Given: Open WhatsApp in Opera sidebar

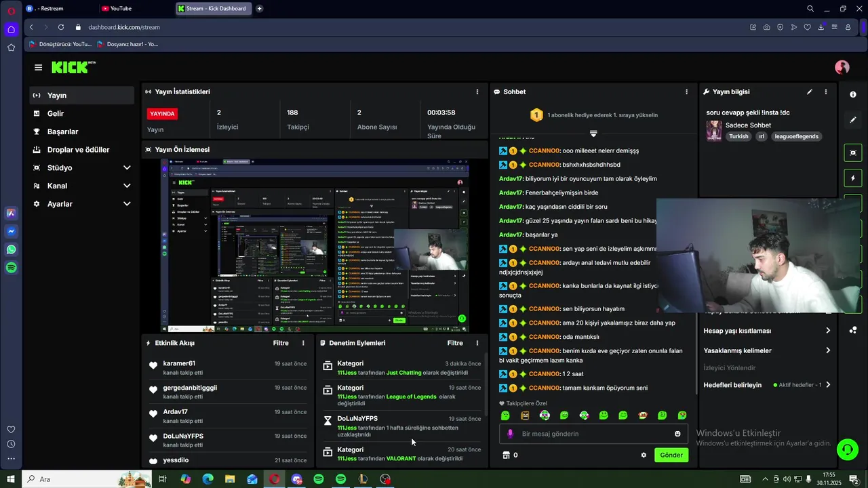Looking at the screenshot, I should coord(11,249).
